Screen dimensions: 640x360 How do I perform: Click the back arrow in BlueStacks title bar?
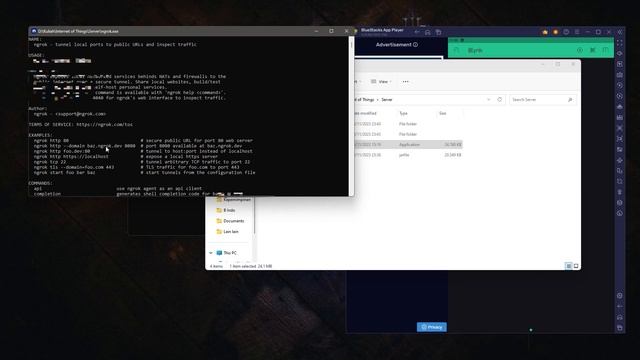[x=417, y=32]
